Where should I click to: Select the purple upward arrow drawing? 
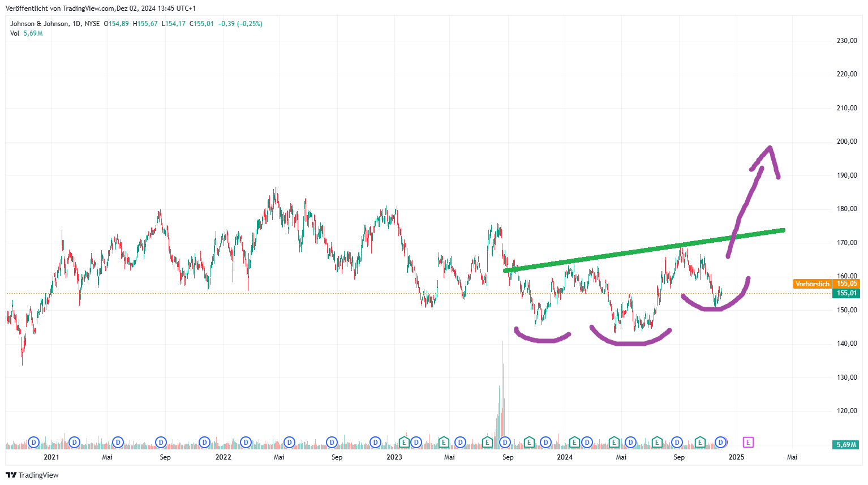[x=754, y=201]
